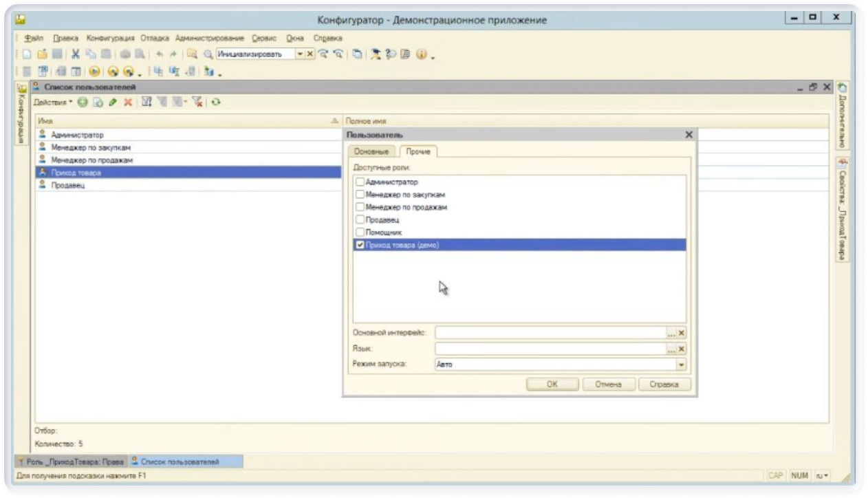This screenshot has height=498, width=868.
Task: Click the open file folder icon
Action: (42, 54)
